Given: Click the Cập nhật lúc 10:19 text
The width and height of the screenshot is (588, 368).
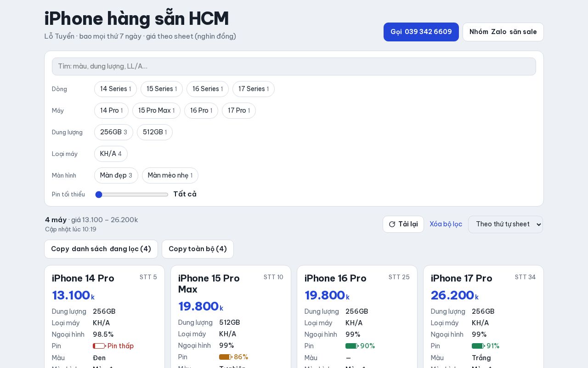Looking at the screenshot, I should pyautogui.click(x=71, y=229).
